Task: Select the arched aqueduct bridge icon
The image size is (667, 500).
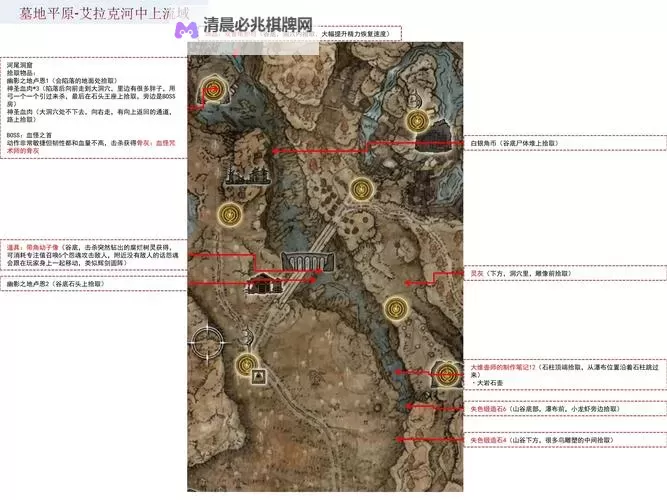Action: pyautogui.click(x=308, y=262)
